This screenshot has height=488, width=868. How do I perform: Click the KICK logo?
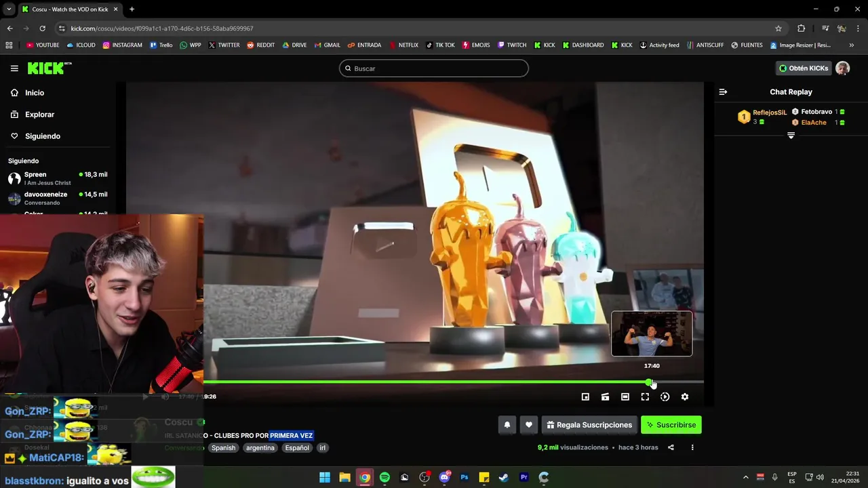click(x=49, y=68)
